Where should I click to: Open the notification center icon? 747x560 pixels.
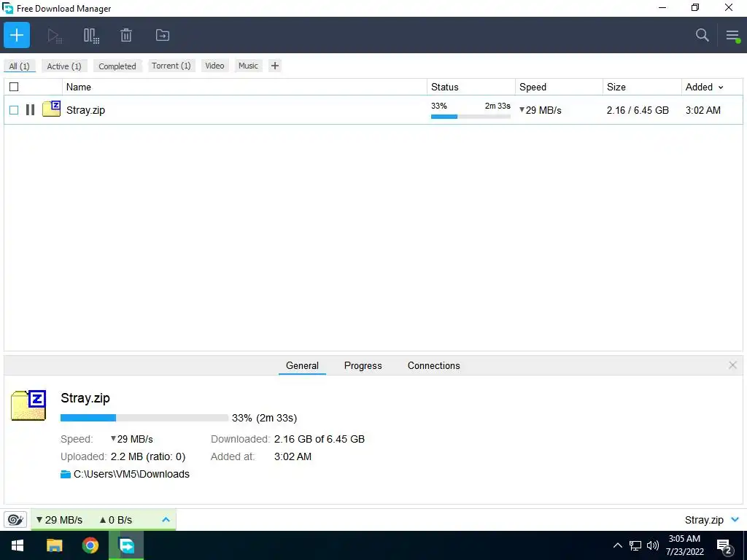724,546
